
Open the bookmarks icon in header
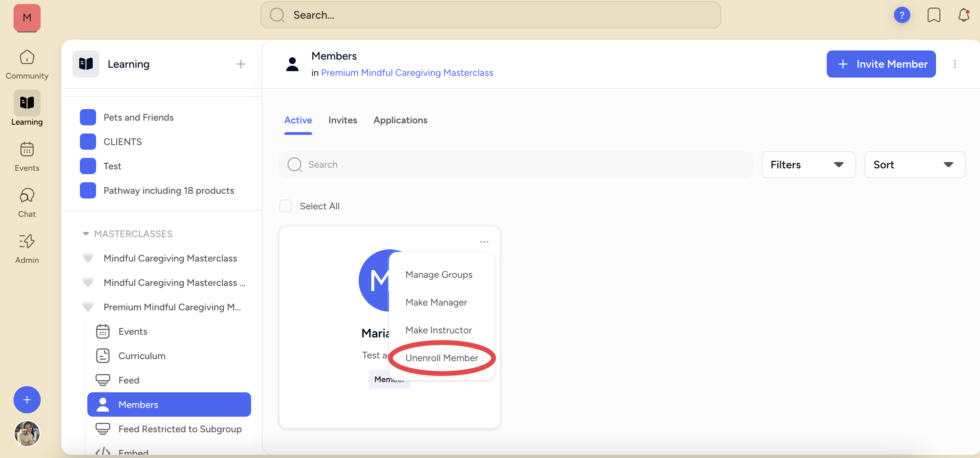click(934, 15)
